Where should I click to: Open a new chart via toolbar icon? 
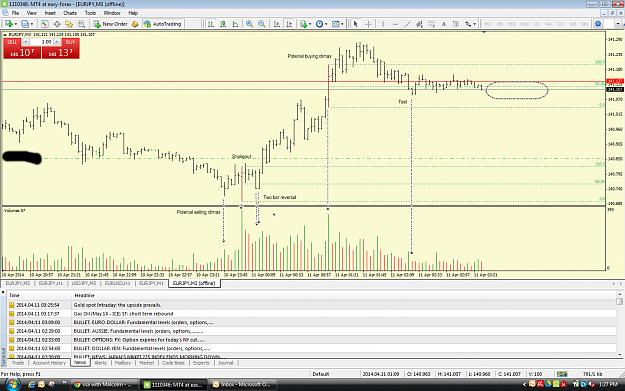pyautogui.click(x=8, y=24)
